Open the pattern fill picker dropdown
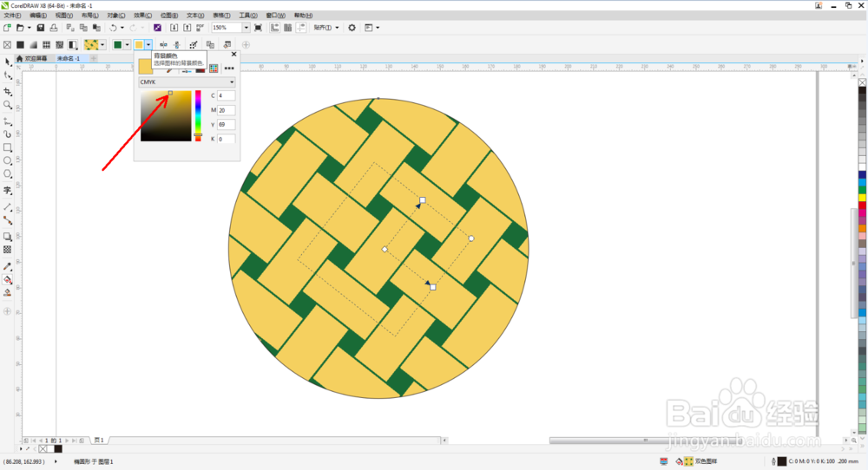Image resolution: width=868 pixels, height=470 pixels. [x=102, y=45]
